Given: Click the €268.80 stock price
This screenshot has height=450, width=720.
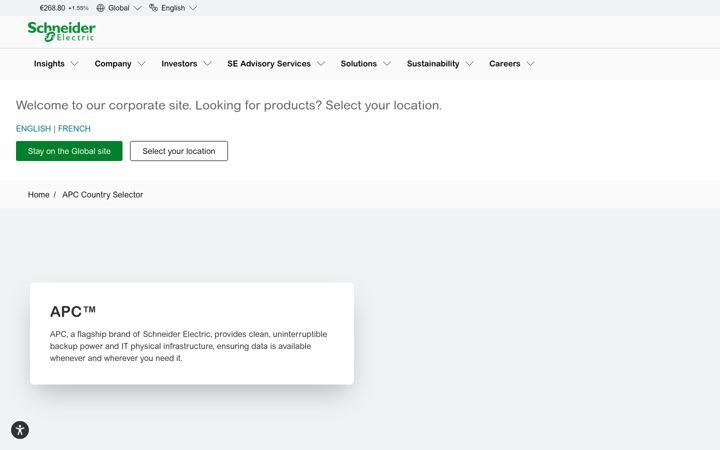Looking at the screenshot, I should (52, 8).
